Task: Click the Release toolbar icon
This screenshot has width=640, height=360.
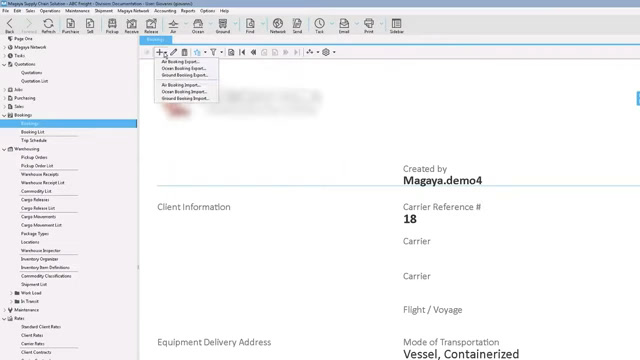Action: (x=151, y=24)
